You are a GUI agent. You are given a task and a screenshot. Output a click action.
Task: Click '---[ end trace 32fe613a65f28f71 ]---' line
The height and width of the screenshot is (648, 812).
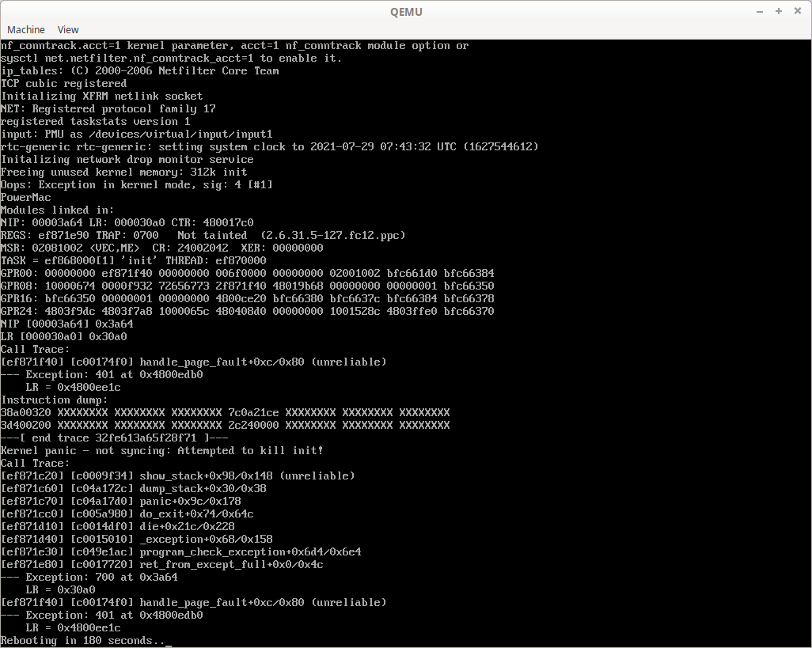point(115,438)
